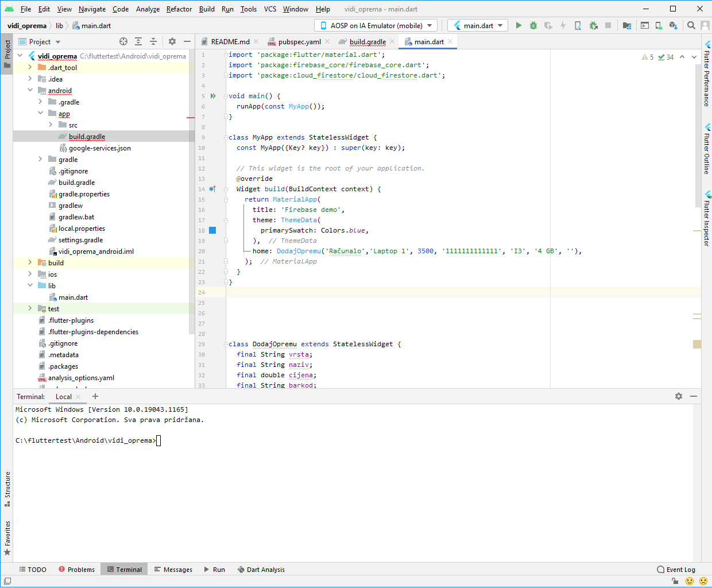The image size is (712, 588).
Task: Click the run gutter arrow beside main()
Action: 213,96
